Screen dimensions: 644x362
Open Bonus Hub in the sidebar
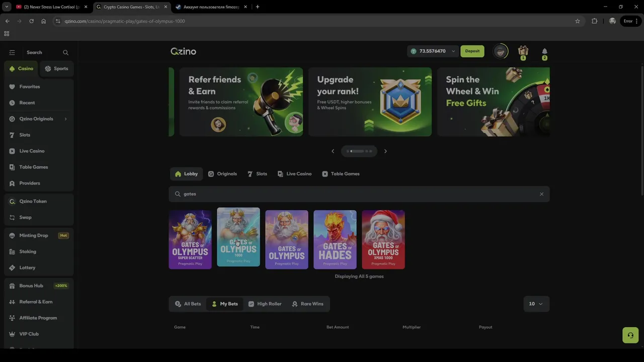pos(39,286)
